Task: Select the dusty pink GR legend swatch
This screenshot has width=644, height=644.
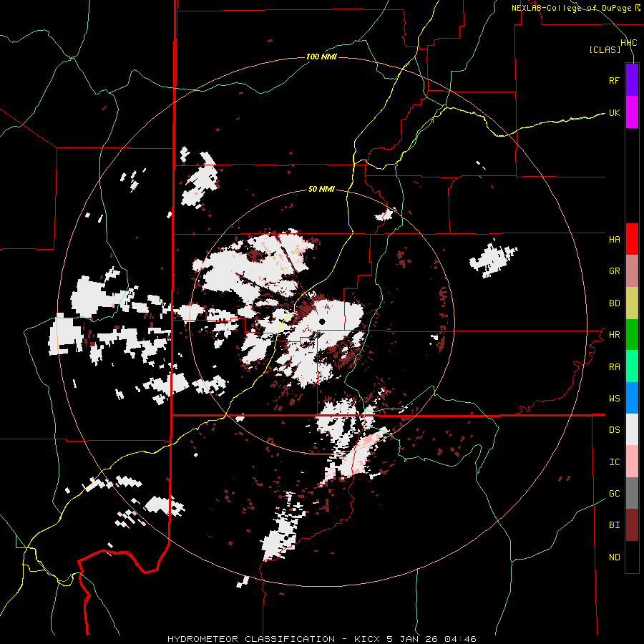Action: 632,271
